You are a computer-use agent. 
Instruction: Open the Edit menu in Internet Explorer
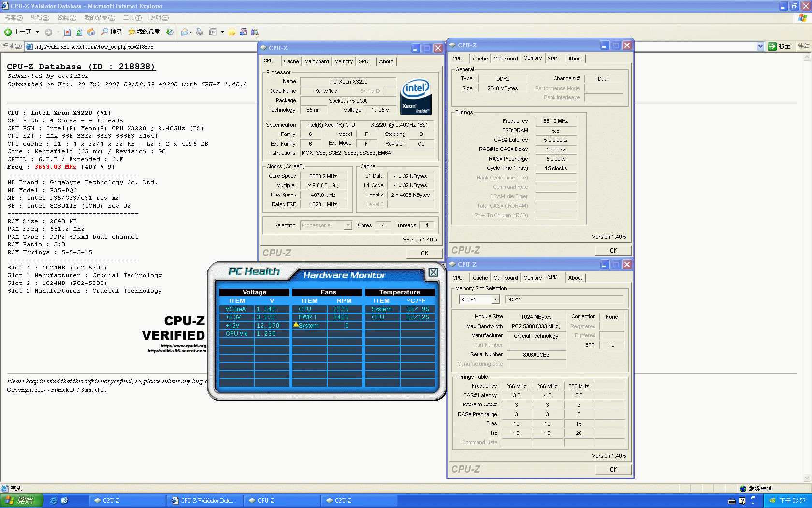pos(40,18)
